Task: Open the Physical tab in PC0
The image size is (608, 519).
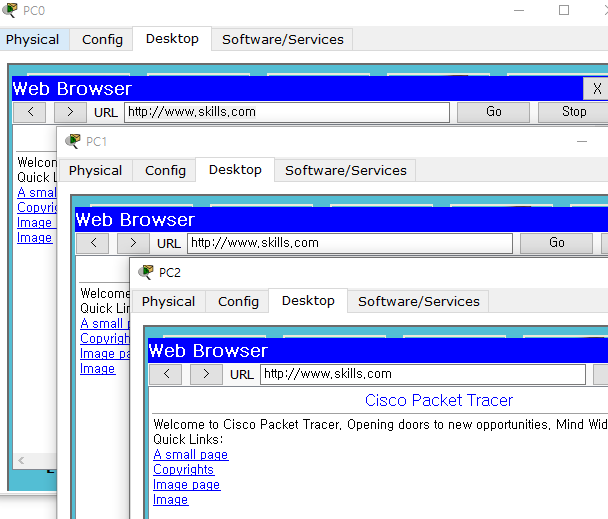Action: 33,40
